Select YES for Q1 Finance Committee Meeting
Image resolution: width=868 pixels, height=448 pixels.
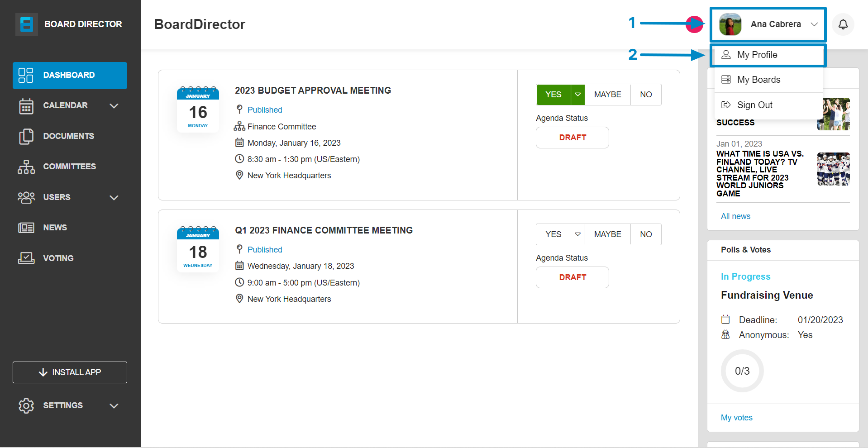[x=553, y=234]
